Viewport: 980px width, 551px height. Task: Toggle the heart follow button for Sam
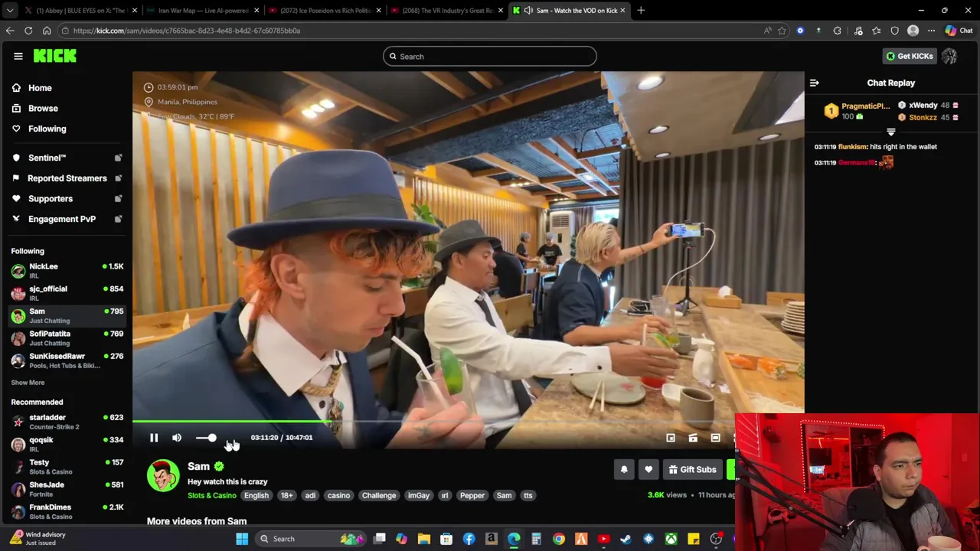(x=648, y=470)
